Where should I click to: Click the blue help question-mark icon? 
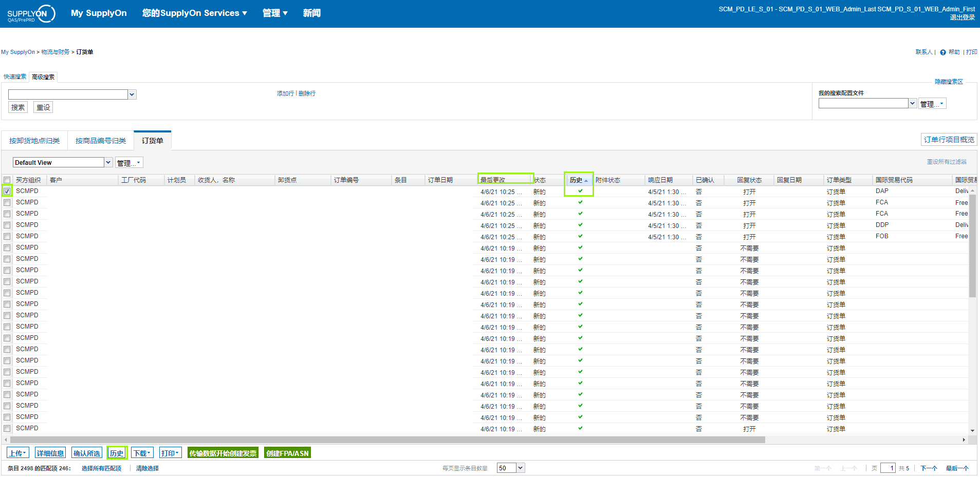pyautogui.click(x=943, y=52)
